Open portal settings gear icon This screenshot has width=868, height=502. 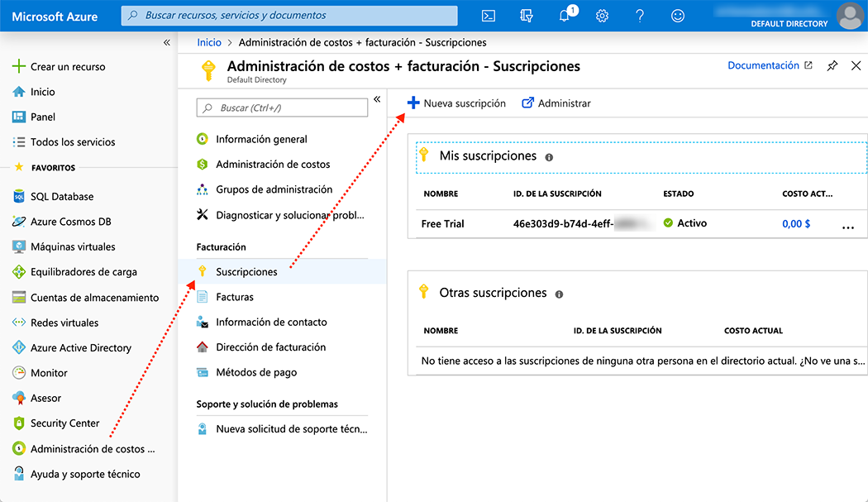[x=602, y=16]
